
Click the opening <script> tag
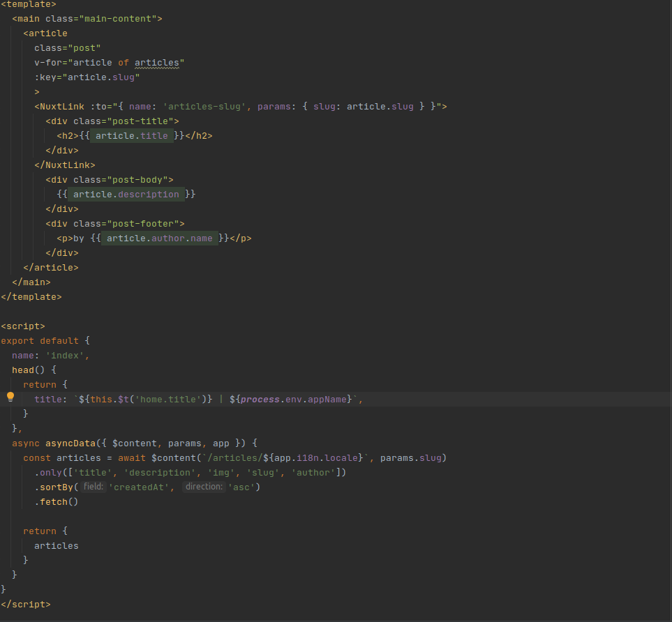[23, 326]
